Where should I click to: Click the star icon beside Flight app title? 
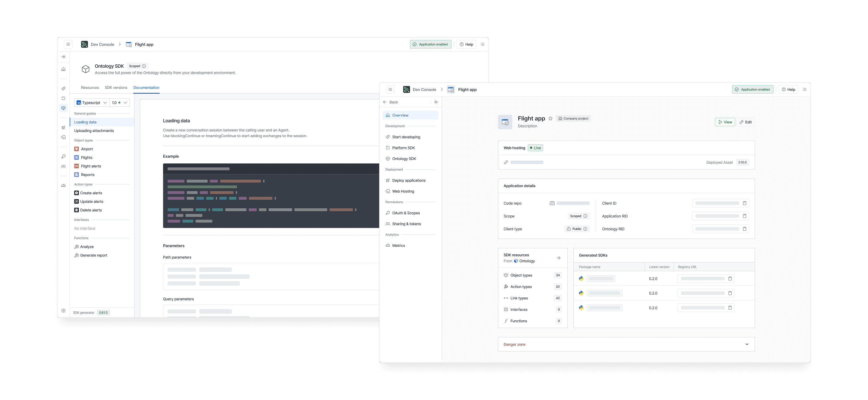tap(550, 118)
